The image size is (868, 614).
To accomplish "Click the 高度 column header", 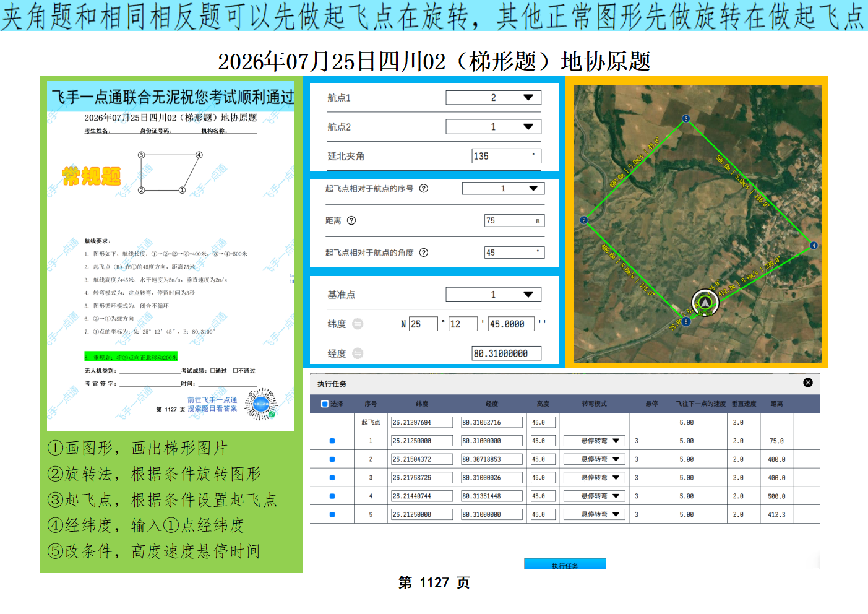I will coord(543,404).
